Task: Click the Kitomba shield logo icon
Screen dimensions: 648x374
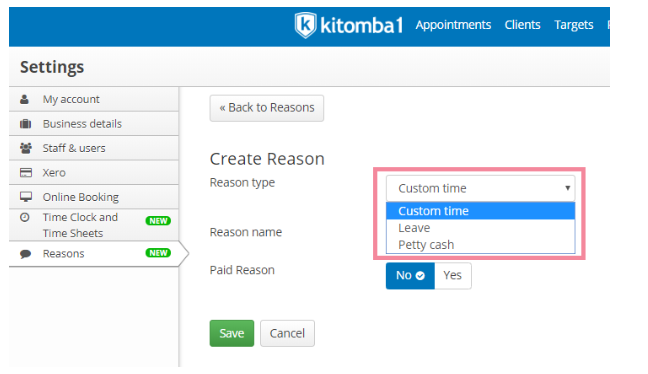Action: click(305, 25)
